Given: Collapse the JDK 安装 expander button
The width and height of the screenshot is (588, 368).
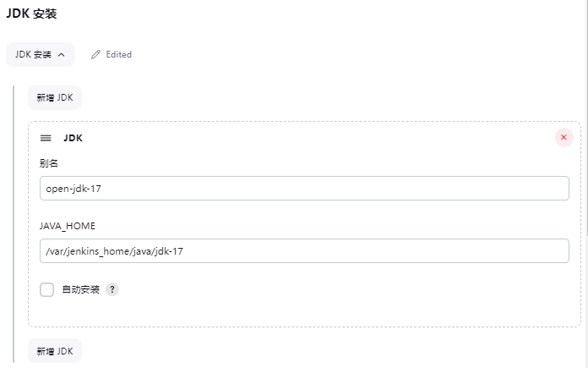Looking at the screenshot, I should 40,54.
